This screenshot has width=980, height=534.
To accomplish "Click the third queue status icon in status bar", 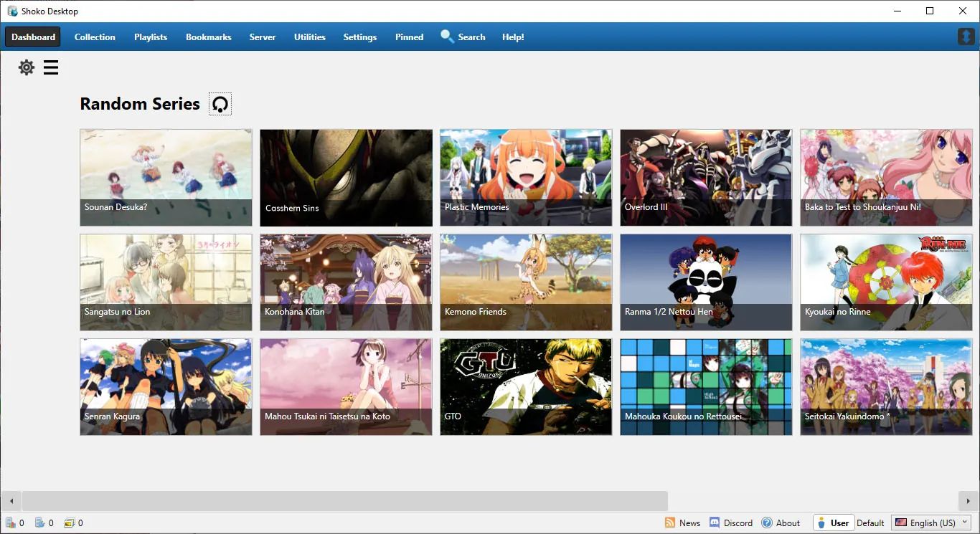I will click(69, 523).
